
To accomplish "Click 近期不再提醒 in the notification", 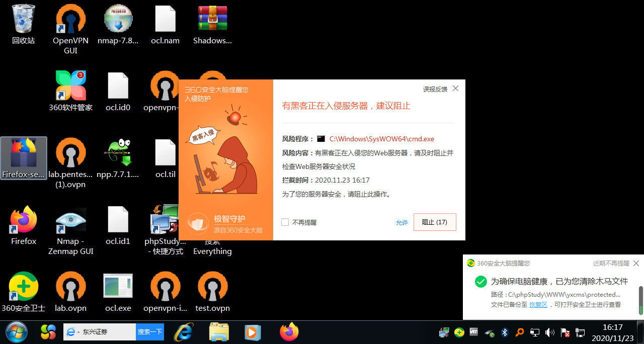I will [x=611, y=263].
